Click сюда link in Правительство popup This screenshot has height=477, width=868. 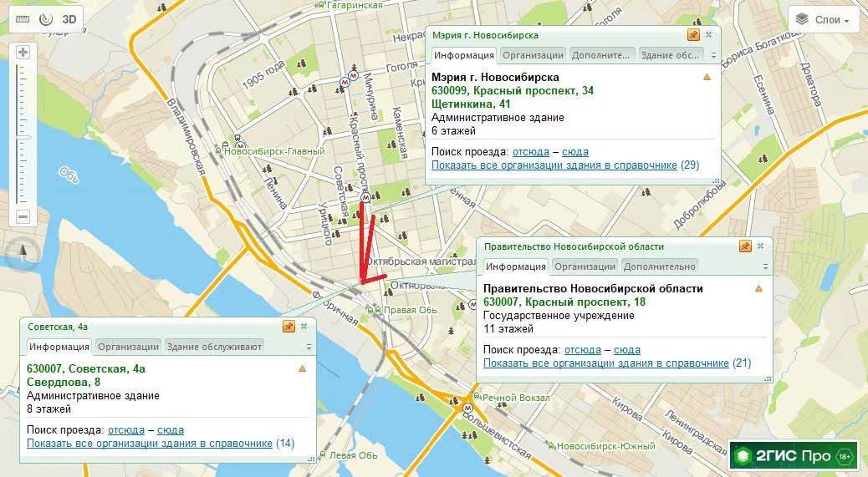pyautogui.click(x=627, y=349)
